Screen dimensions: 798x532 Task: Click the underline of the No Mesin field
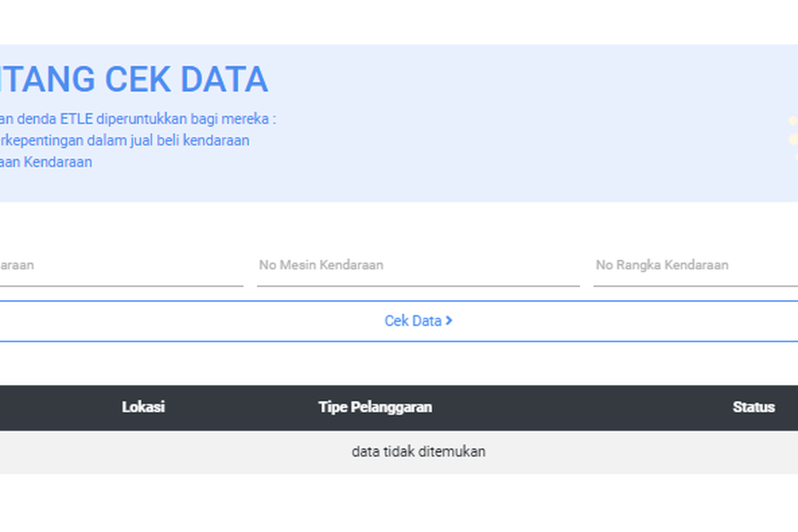click(x=418, y=286)
